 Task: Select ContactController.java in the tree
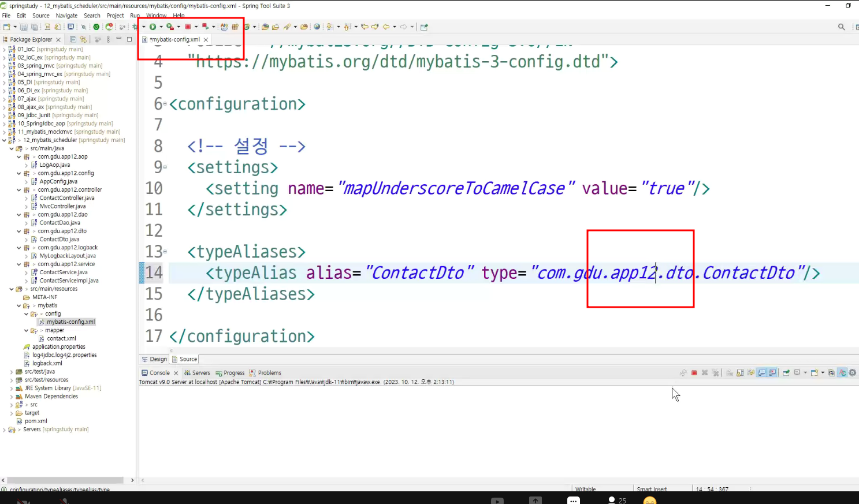66,198
